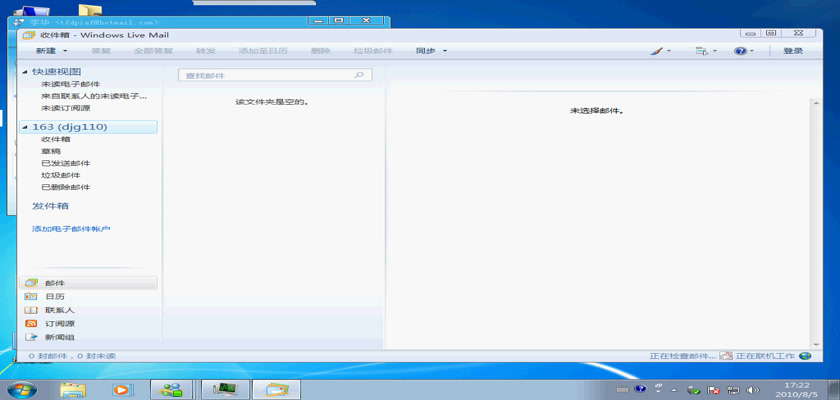Click the 登录 (Sign in) button
The height and width of the screenshot is (400, 840).
click(793, 50)
